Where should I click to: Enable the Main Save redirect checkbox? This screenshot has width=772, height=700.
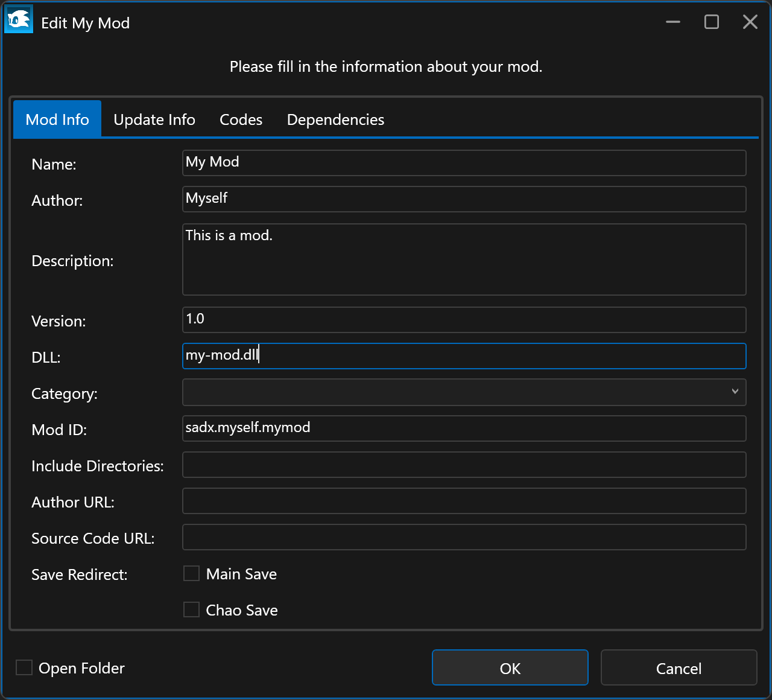pyautogui.click(x=192, y=574)
